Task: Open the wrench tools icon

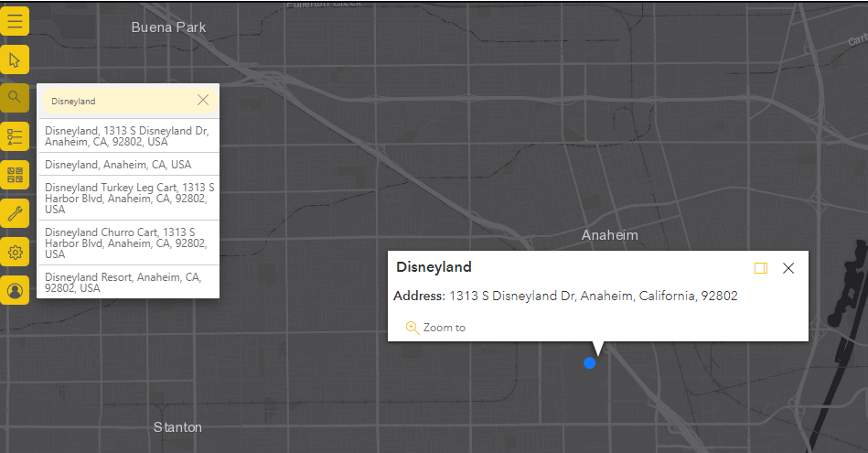Action: (x=15, y=214)
